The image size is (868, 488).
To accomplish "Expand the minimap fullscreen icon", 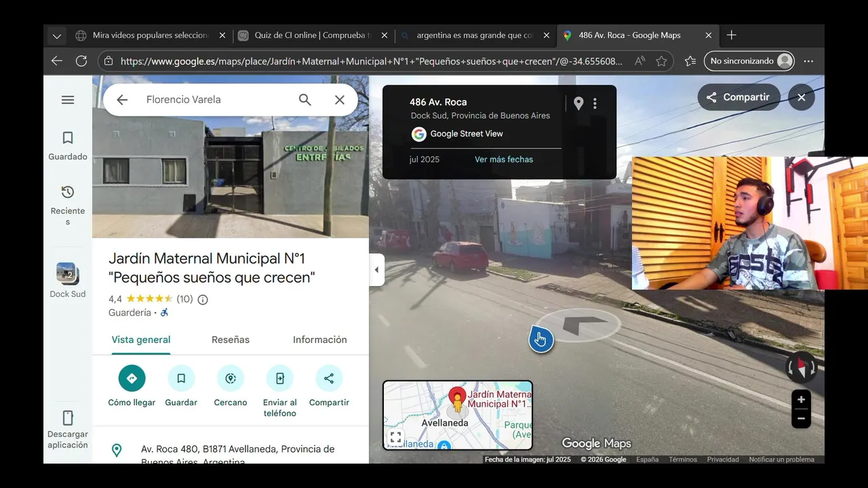I will 396,437.
